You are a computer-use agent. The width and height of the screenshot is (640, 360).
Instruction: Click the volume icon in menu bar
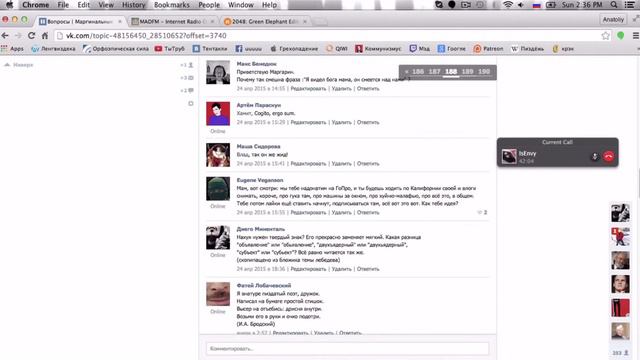[x=521, y=5]
